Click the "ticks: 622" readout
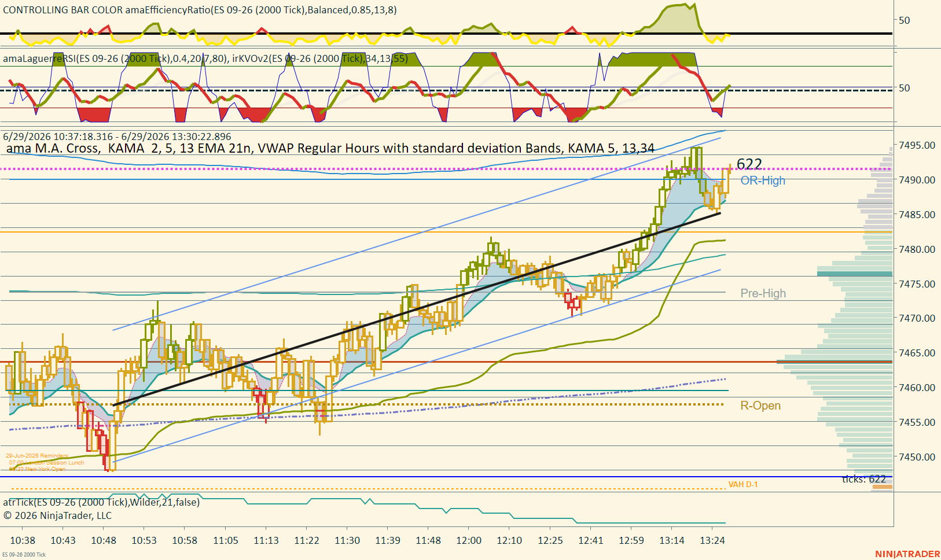The height and width of the screenshot is (560, 941). (x=863, y=479)
